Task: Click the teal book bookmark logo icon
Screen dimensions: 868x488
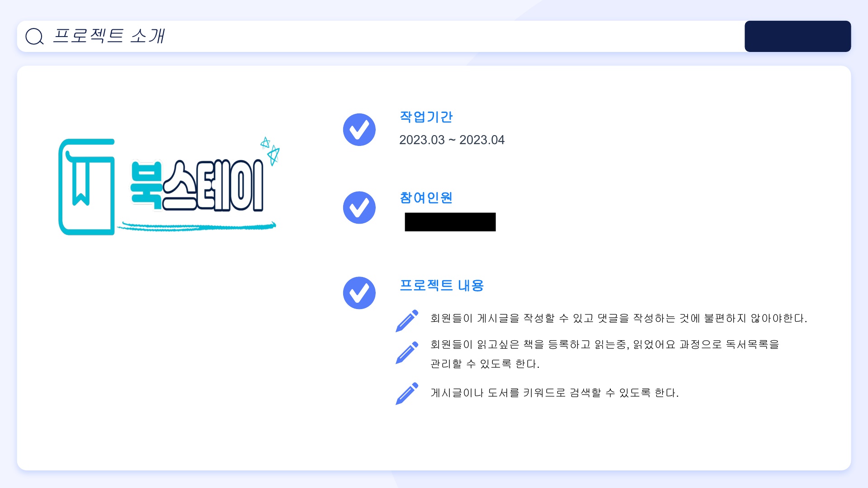Action: (x=86, y=187)
